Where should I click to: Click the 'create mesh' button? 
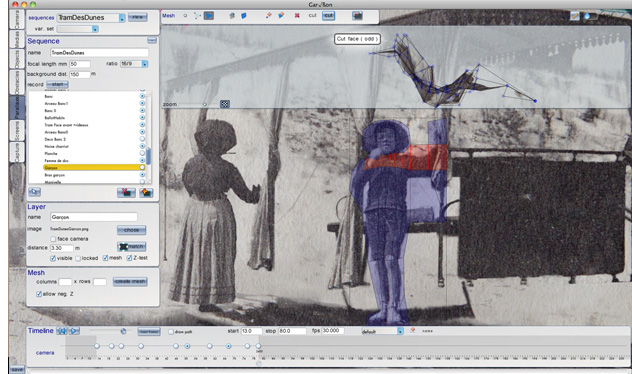point(130,281)
